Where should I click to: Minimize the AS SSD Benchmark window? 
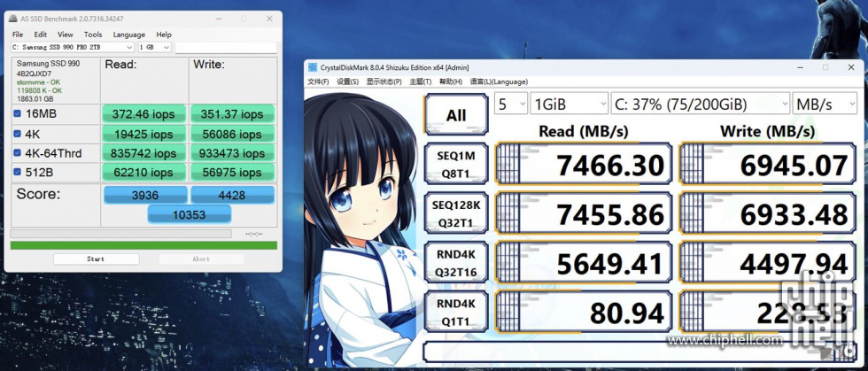218,19
